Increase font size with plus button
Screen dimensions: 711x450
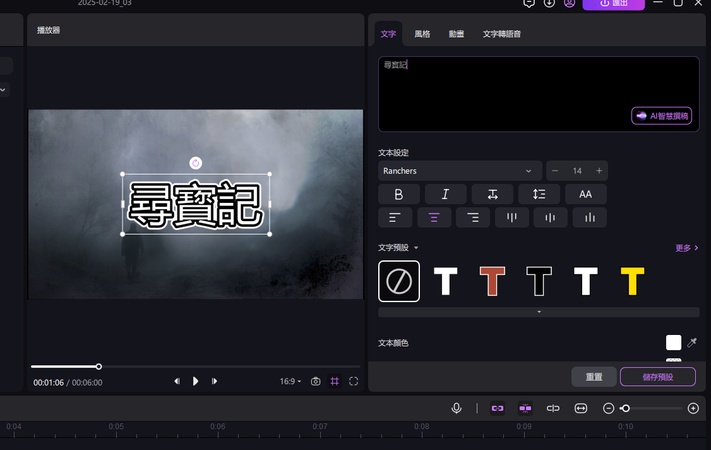pos(599,171)
